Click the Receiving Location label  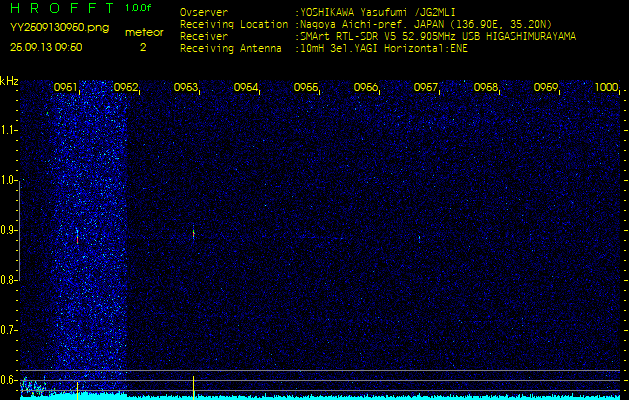[x=234, y=24]
